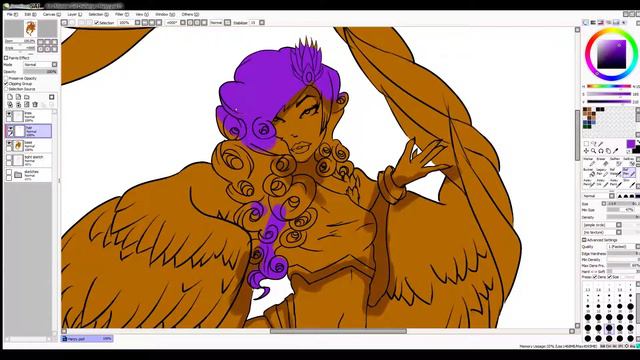This screenshot has width=640, height=360.
Task: Click the navigator canvas thumbnail
Action: 31,29
